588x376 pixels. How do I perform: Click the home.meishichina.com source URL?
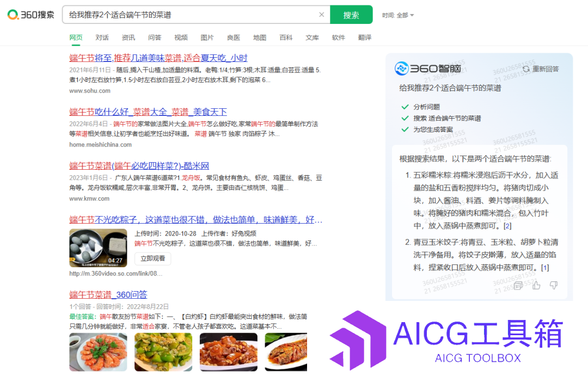101,145
